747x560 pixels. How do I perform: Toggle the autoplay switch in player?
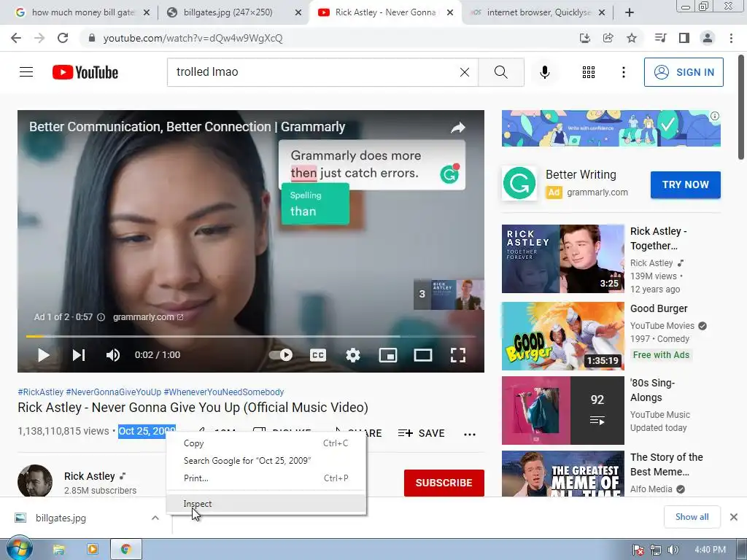(x=281, y=355)
